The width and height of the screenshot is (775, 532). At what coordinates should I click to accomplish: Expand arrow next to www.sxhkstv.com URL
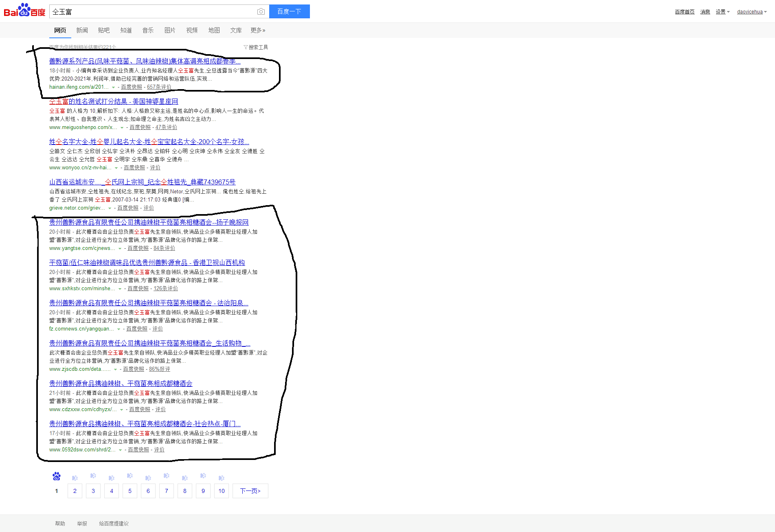[x=120, y=289]
